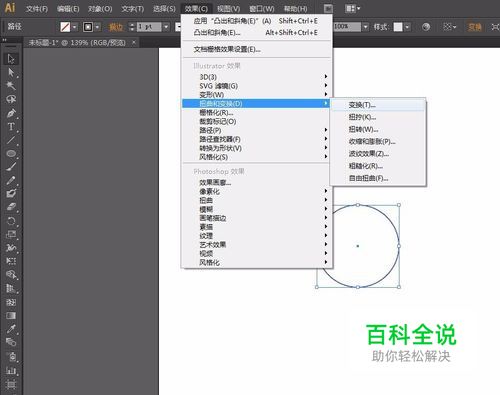This screenshot has height=395, width=500.
Task: Open the 编辑(E) menu
Action: 68,9
